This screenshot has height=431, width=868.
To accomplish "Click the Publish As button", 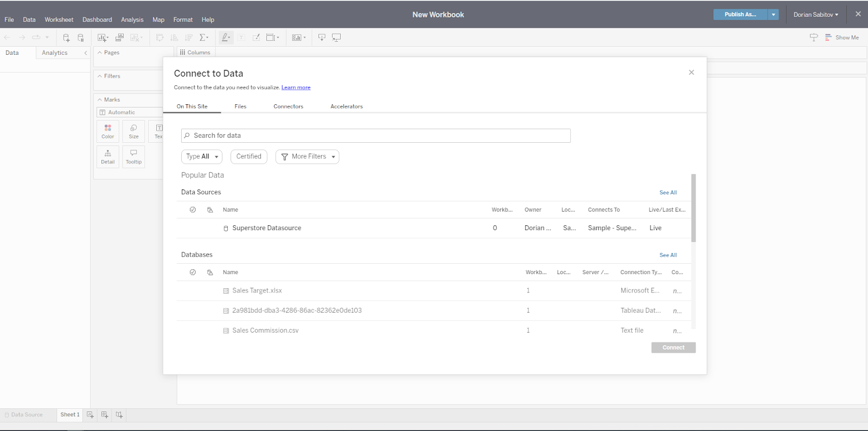I will pyautogui.click(x=741, y=15).
